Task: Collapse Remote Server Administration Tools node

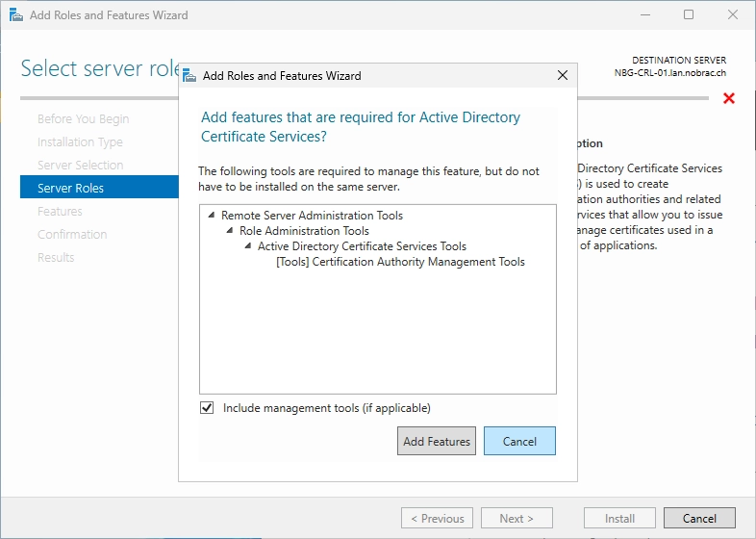Action: coord(212,215)
